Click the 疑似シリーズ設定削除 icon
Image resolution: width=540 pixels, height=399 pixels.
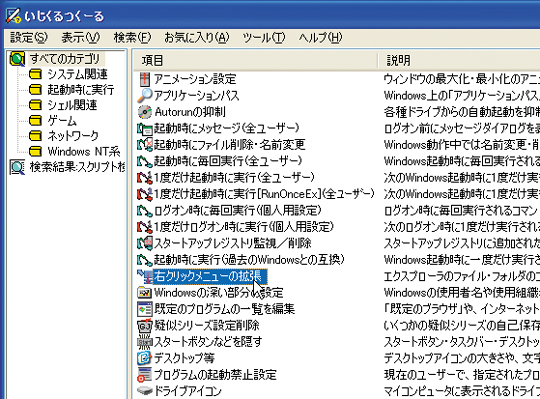tap(145, 325)
